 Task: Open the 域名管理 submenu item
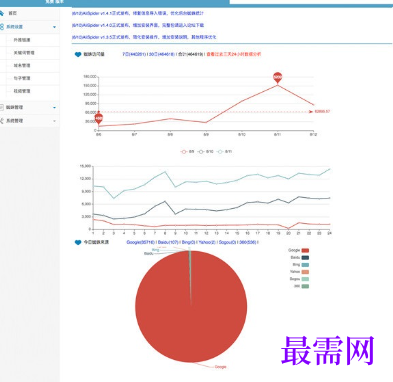[x=22, y=65]
